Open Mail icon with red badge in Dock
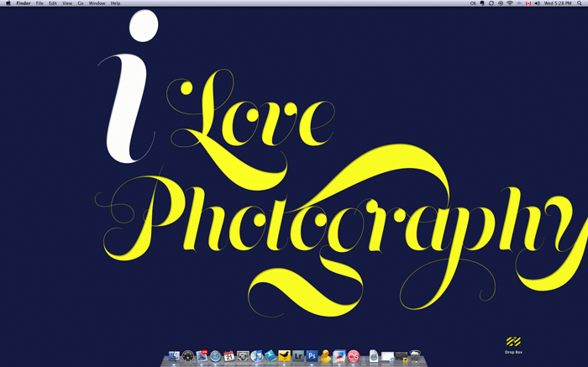The width and height of the screenshot is (588, 367). (x=202, y=356)
